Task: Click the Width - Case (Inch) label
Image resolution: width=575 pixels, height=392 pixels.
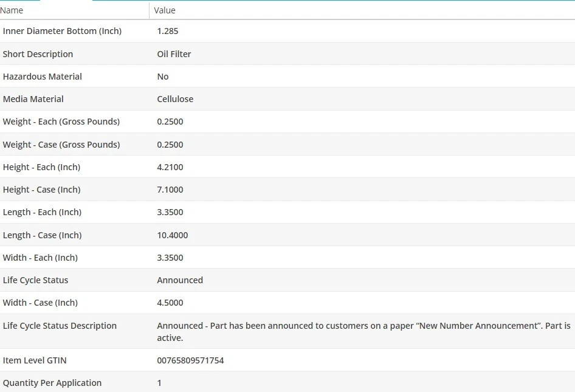Action: [x=40, y=303]
